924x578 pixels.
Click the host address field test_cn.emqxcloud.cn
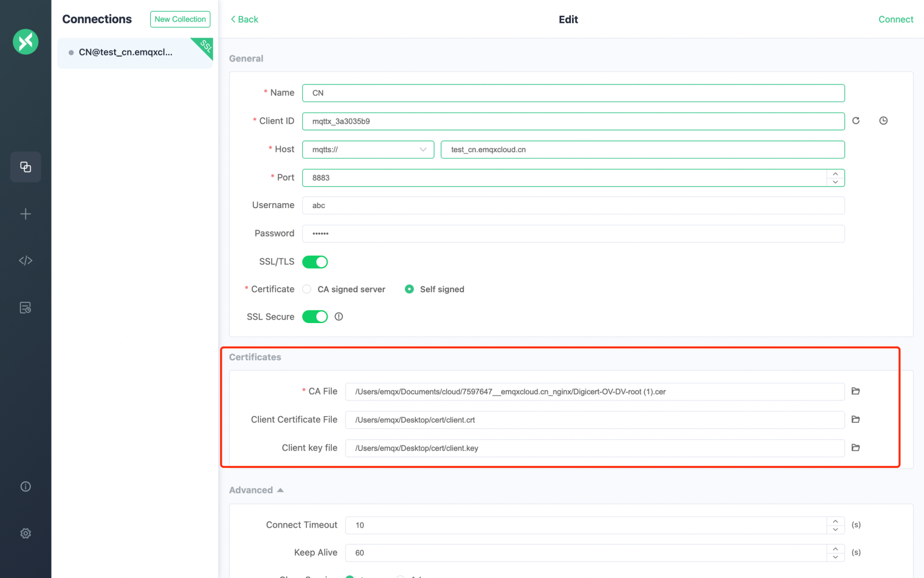coord(643,150)
